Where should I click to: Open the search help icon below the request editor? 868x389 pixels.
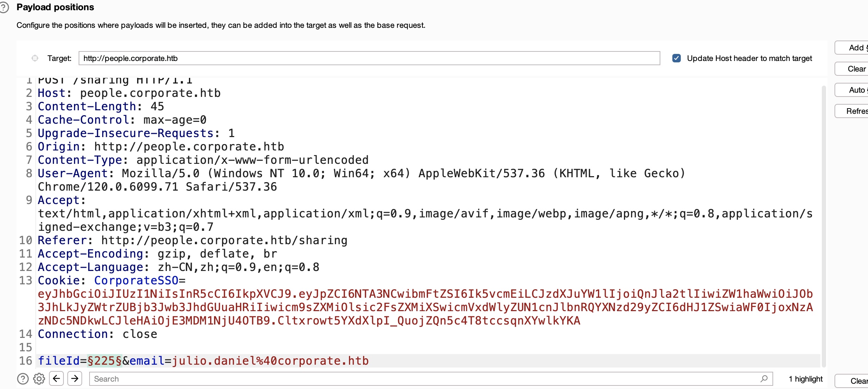(x=23, y=379)
